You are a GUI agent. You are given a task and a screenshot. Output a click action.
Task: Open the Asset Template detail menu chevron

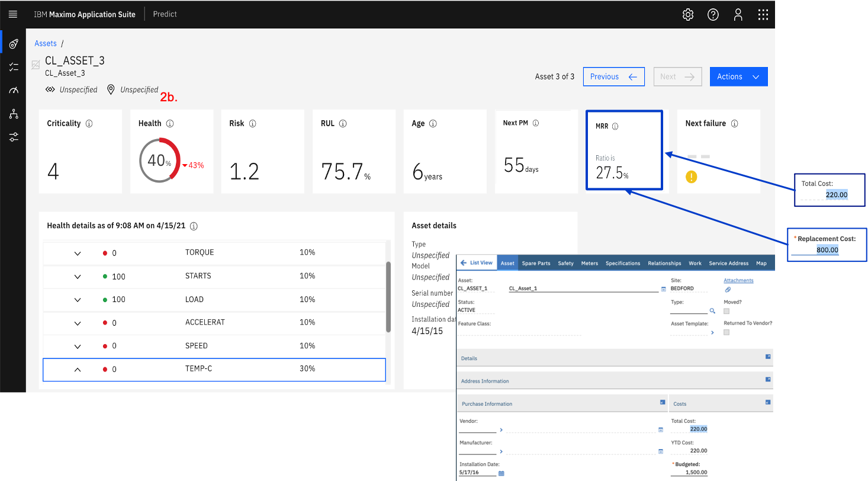coord(712,333)
